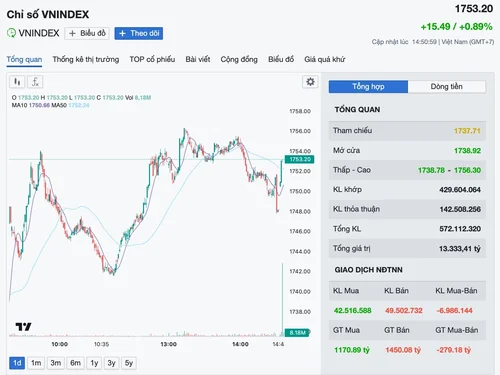The height and width of the screenshot is (375, 500).
Task: Click the '+ Biểu đồ' button
Action: [87, 33]
